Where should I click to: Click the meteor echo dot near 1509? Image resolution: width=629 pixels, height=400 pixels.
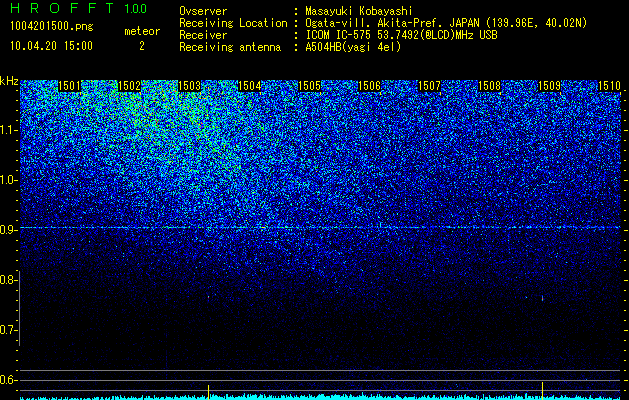click(x=542, y=298)
